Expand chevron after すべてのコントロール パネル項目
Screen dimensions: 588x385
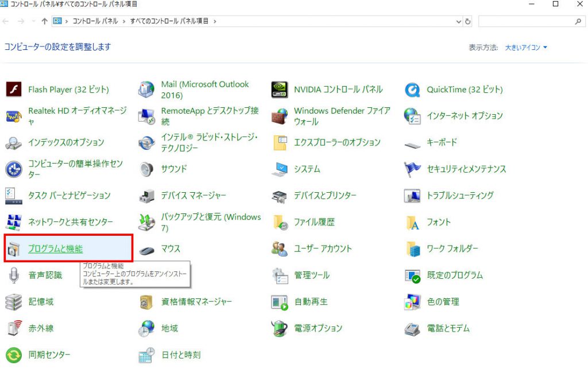215,21
